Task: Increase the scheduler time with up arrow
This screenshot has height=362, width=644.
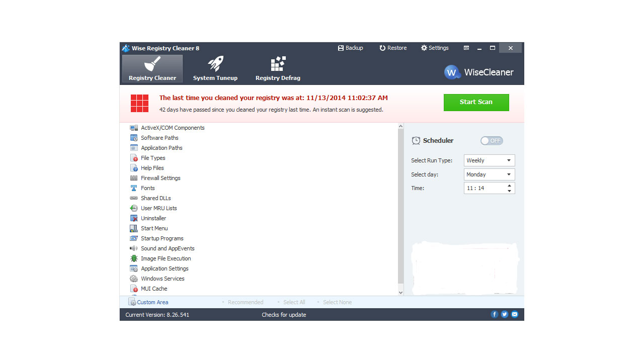Action: (509, 185)
